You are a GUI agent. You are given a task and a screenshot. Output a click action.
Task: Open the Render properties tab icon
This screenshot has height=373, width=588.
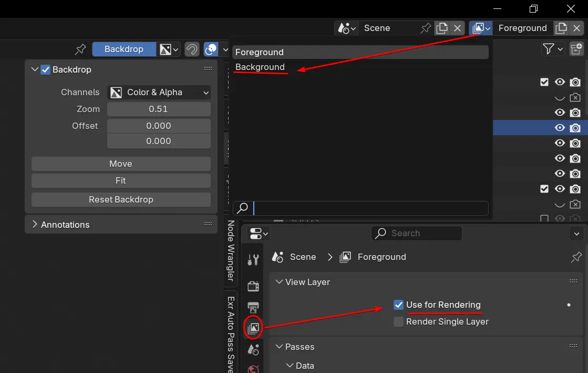[253, 286]
